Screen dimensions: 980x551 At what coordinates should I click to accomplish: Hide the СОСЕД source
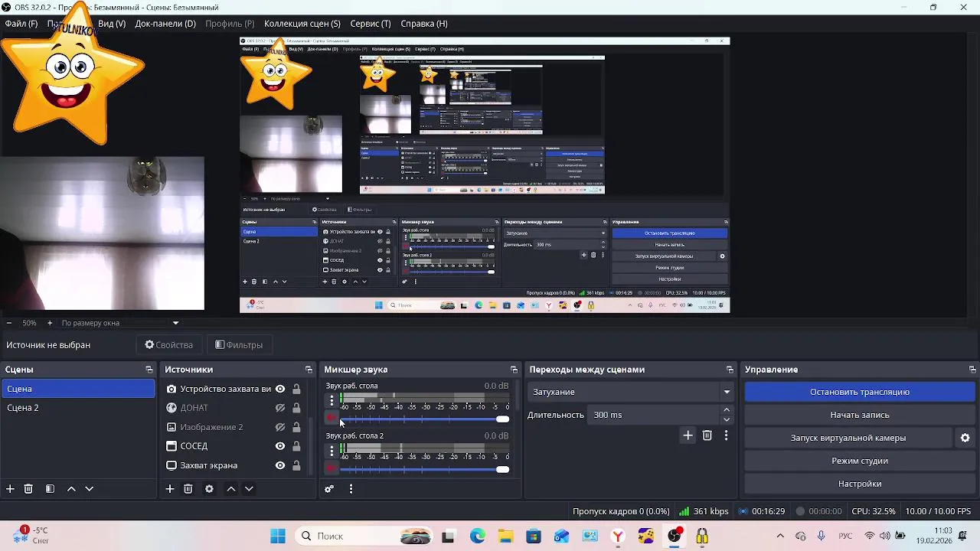tap(280, 446)
